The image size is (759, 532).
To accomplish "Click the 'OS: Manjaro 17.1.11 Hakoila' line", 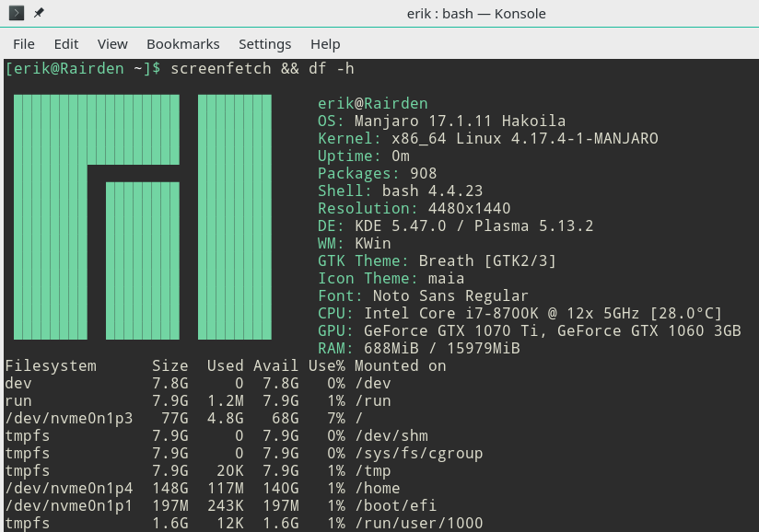I will click(441, 121).
